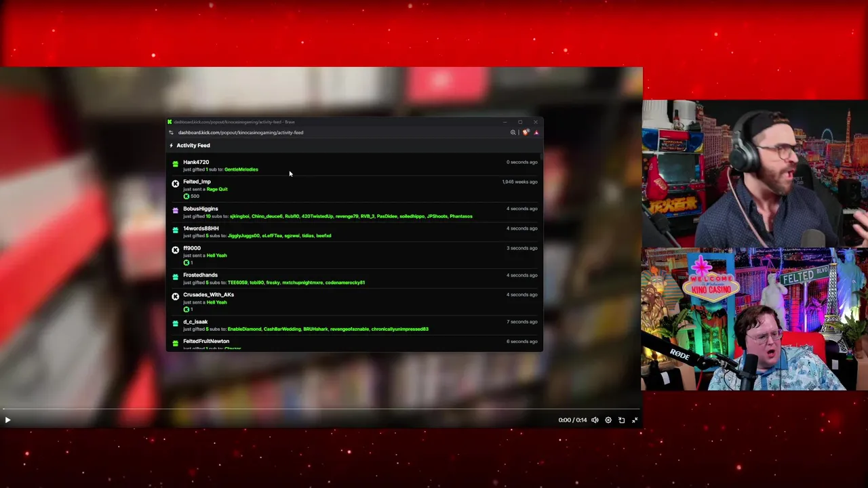The height and width of the screenshot is (488, 868).
Task: Click the 0:00 / 0:14 time display
Action: point(573,420)
